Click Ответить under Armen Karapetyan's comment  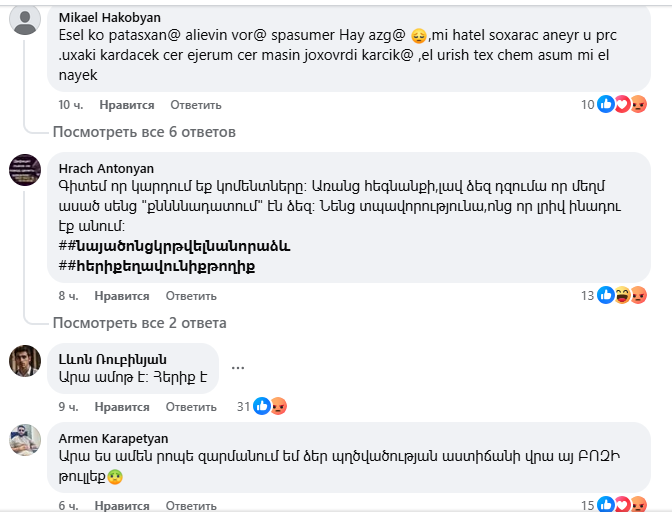click(x=188, y=506)
